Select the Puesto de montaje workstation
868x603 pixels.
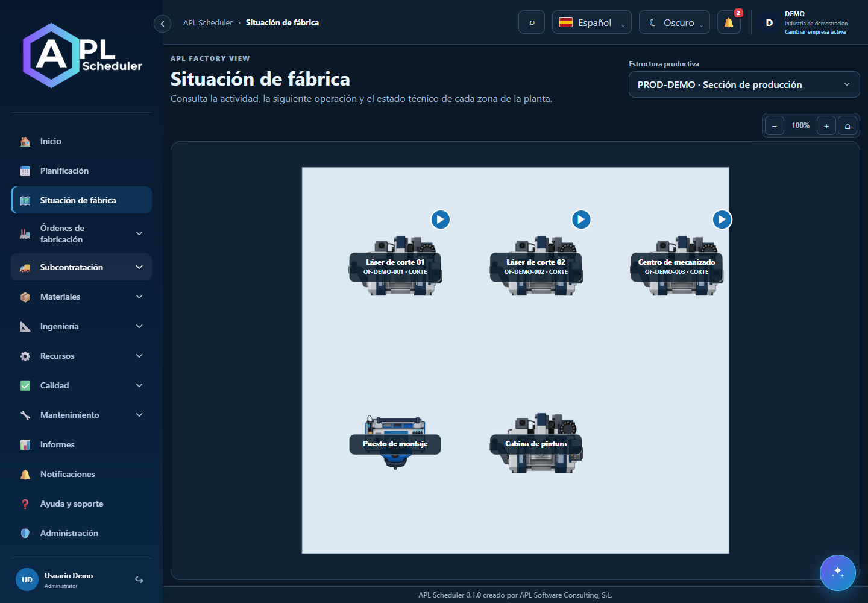click(395, 444)
